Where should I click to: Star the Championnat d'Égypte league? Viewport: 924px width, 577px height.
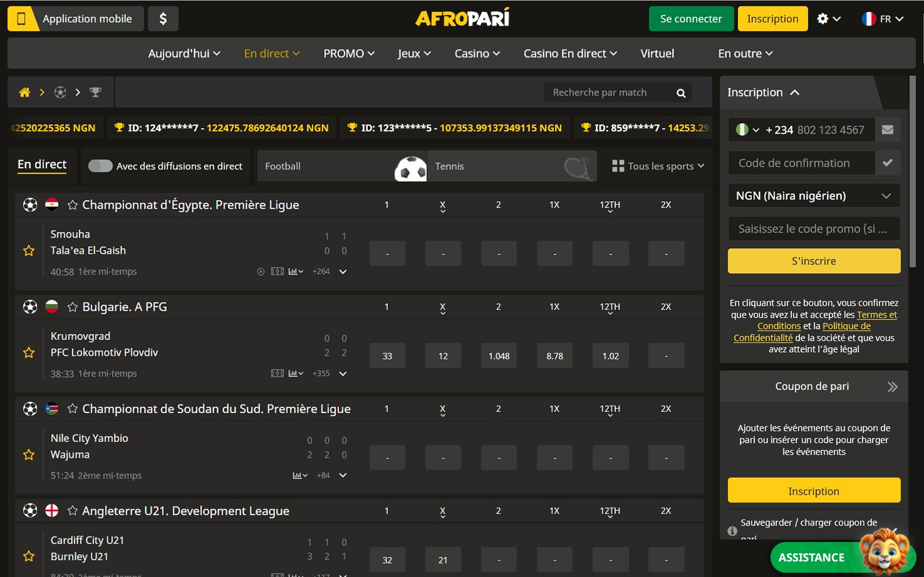[73, 205]
